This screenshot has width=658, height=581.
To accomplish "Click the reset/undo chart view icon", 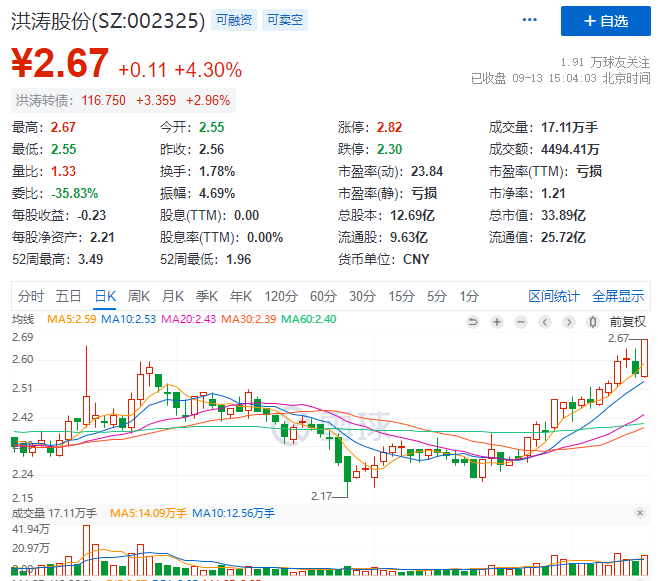I will (x=473, y=322).
